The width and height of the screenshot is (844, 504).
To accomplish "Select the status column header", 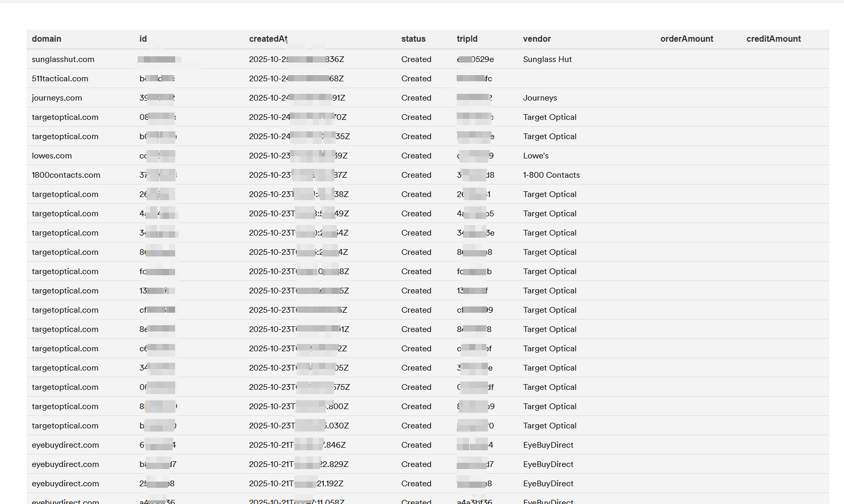I will [413, 39].
